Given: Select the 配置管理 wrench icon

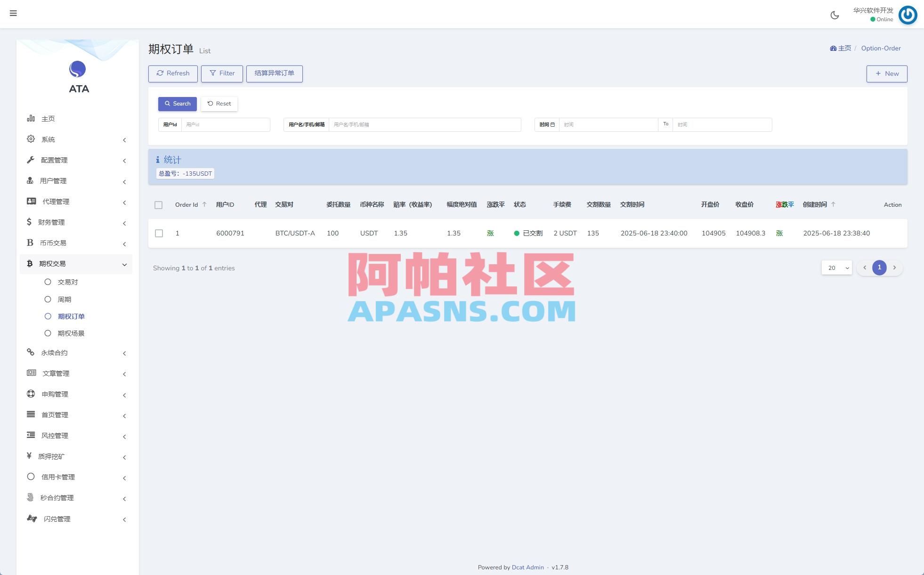Looking at the screenshot, I should 30,160.
